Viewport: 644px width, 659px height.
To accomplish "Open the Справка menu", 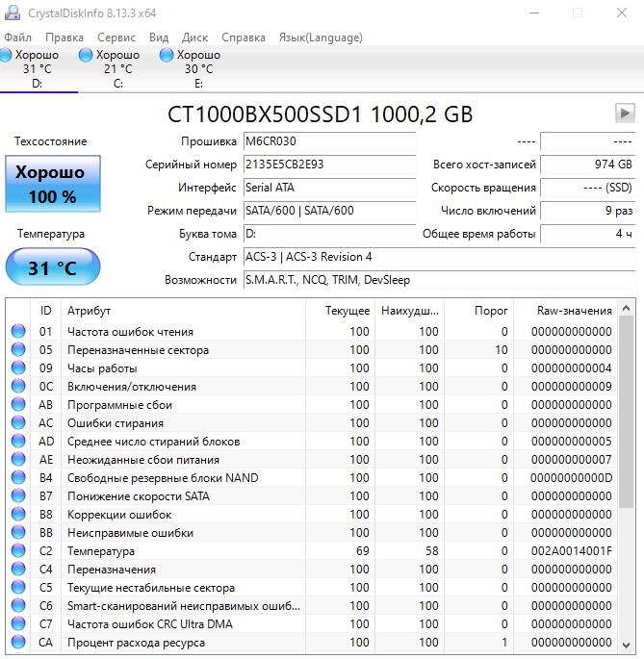I will click(x=244, y=38).
